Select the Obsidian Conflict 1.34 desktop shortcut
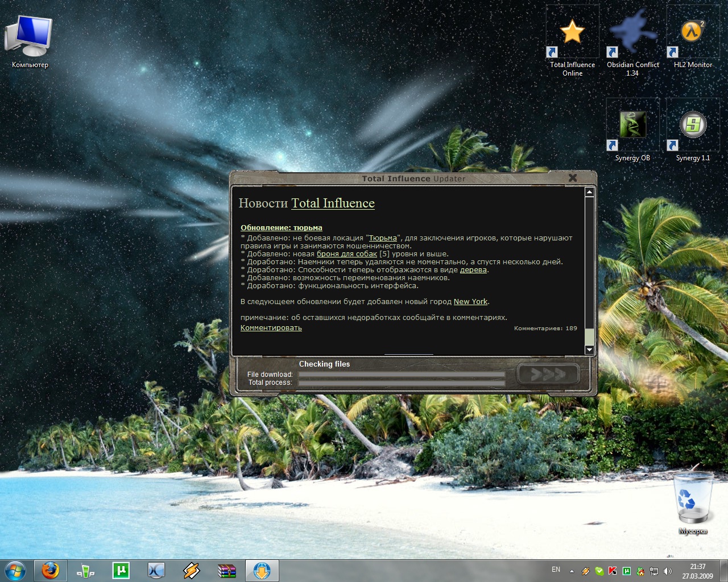This screenshot has width=728, height=582. [x=632, y=41]
